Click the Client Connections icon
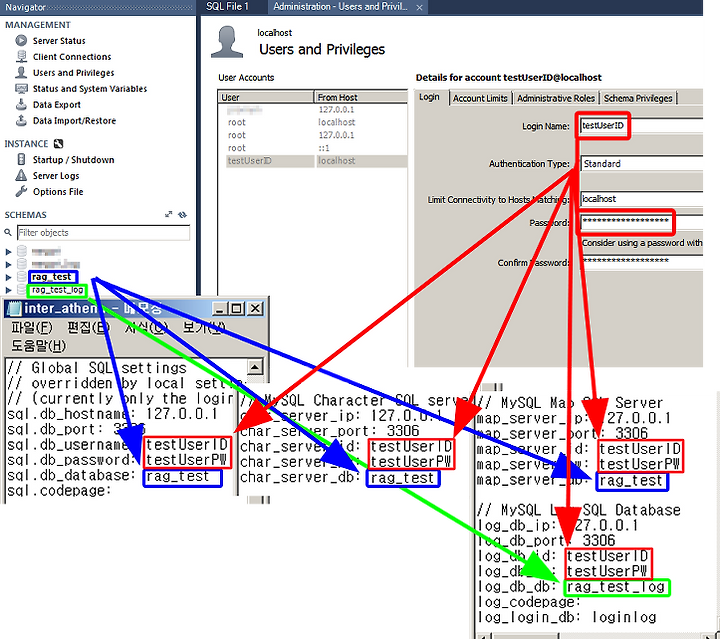Viewport: 720px width, 639px height. (21, 56)
